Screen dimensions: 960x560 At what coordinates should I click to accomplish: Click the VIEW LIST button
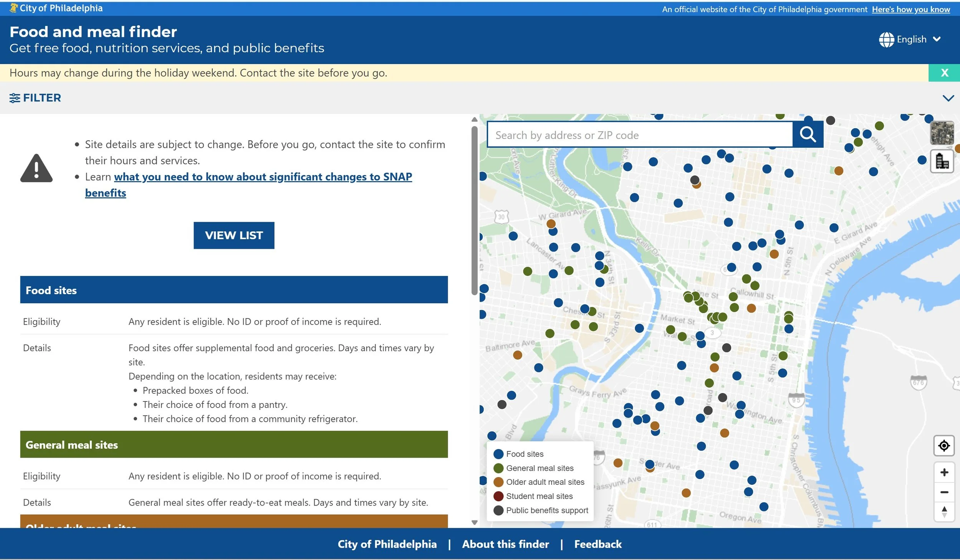tap(234, 235)
